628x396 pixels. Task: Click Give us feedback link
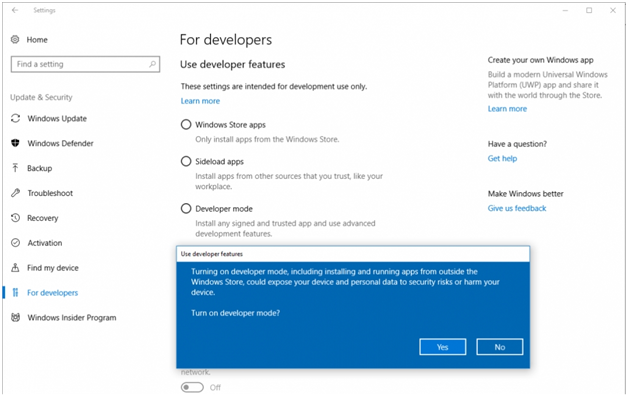coord(517,208)
